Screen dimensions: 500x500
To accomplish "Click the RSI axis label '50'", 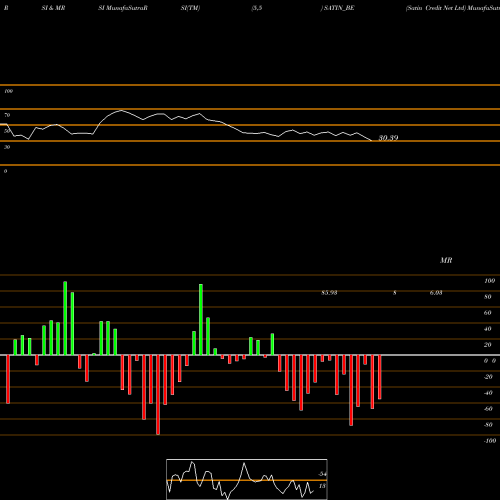I will [x=7, y=131].
